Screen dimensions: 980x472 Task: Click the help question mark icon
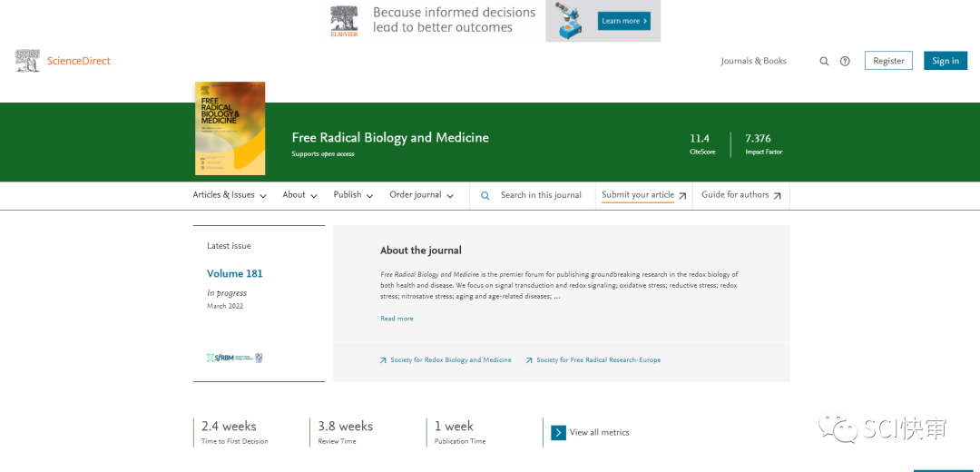(x=845, y=62)
